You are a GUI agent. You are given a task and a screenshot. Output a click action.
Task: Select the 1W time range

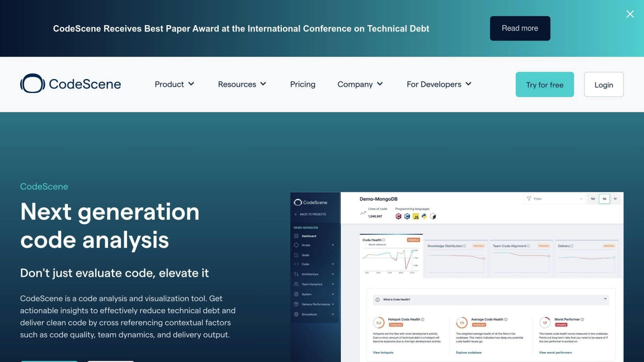(x=593, y=199)
